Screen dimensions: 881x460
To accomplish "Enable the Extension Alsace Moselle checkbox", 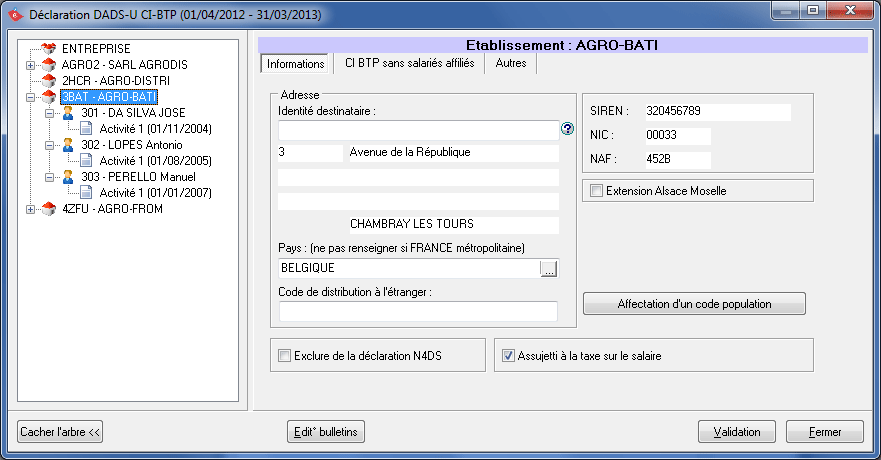I will tap(597, 191).
